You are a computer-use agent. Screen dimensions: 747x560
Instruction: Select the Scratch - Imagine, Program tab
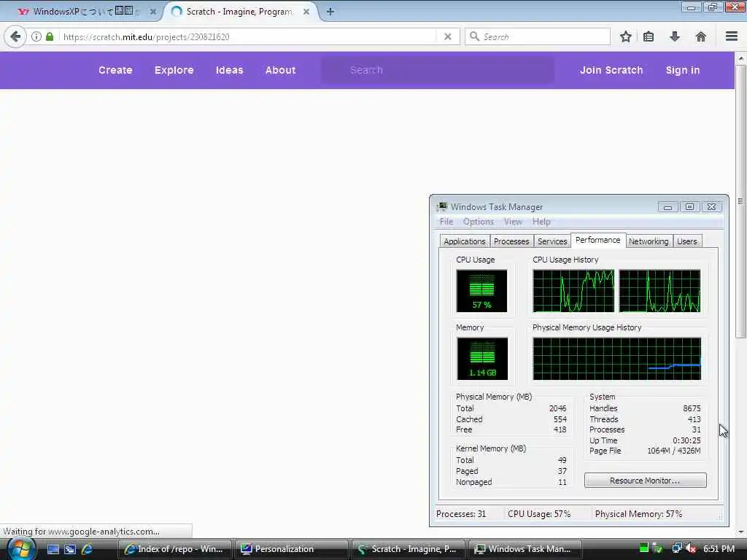pyautogui.click(x=239, y=12)
